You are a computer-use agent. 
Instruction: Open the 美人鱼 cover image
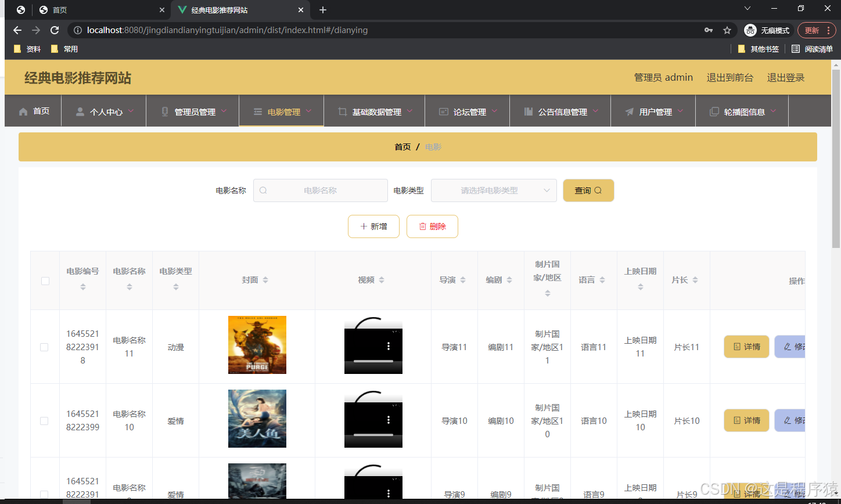click(x=257, y=419)
